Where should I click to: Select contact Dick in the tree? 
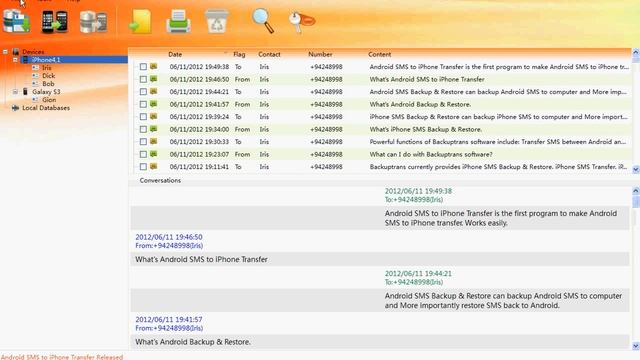click(48, 76)
